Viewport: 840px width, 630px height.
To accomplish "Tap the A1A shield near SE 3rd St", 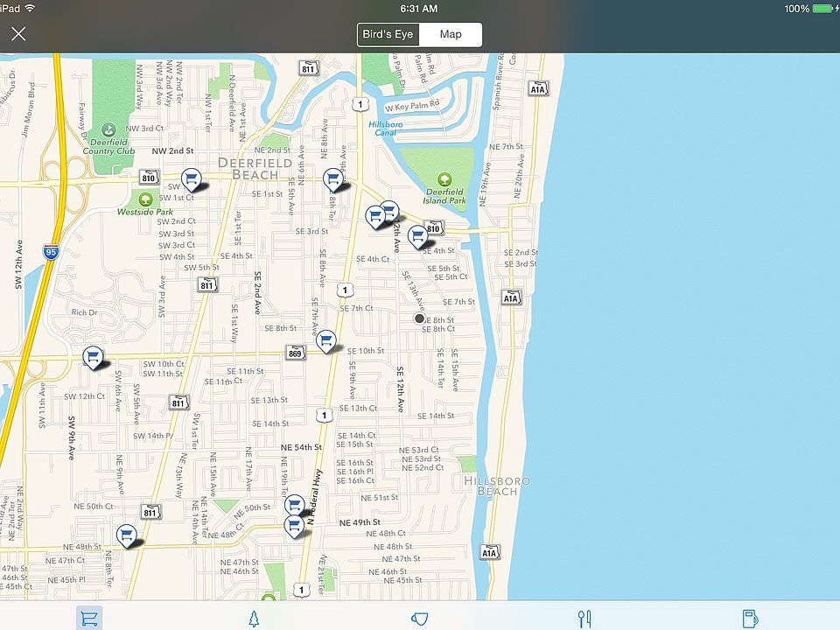I will pyautogui.click(x=511, y=298).
